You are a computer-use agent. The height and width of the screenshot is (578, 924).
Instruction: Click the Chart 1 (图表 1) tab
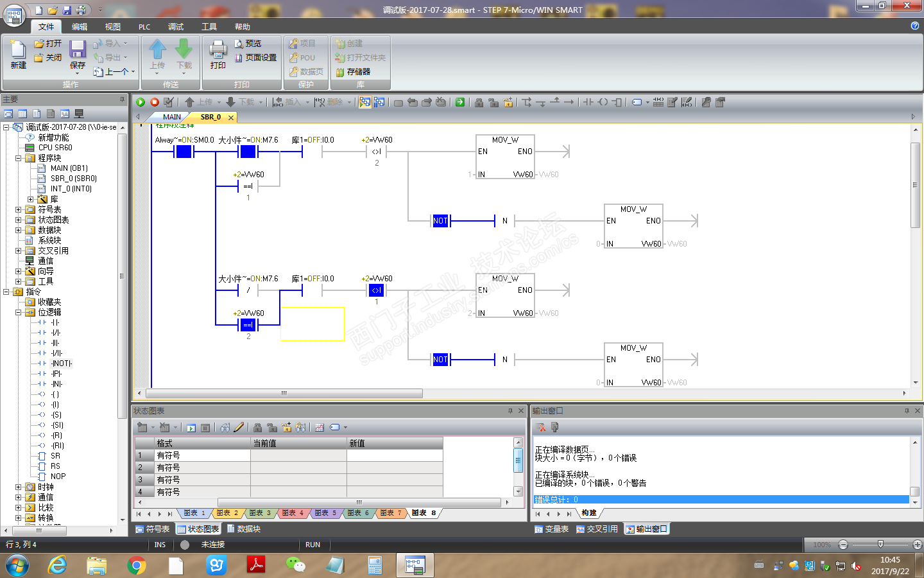pos(194,513)
